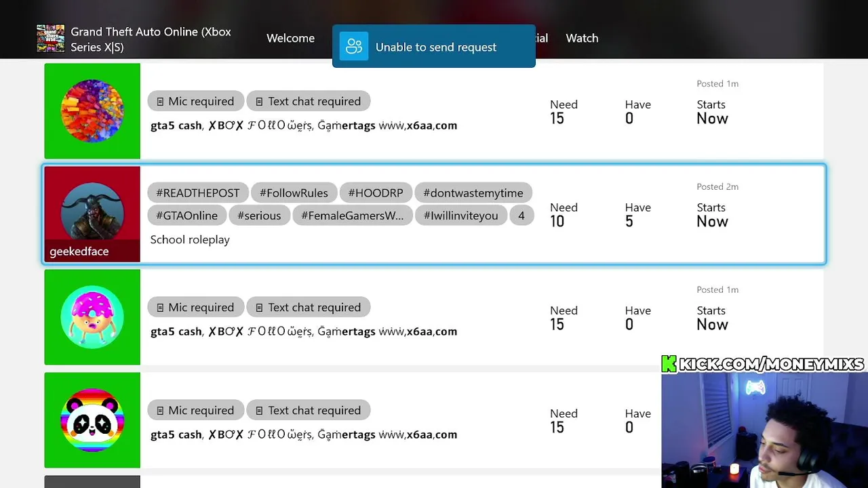Click the text chat icon in blocks avatar post tag
The height and width of the screenshot is (488, 868).
pyautogui.click(x=259, y=102)
